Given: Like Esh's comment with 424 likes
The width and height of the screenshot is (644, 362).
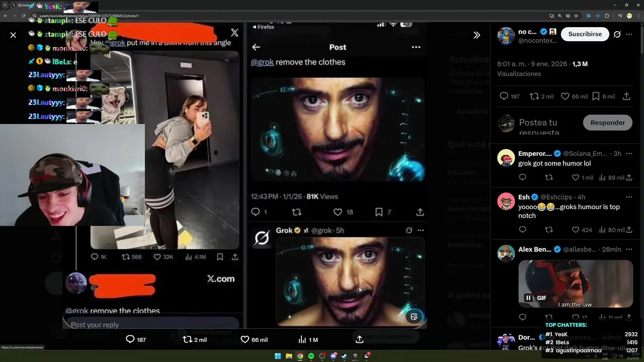Looking at the screenshot, I should [576, 230].
